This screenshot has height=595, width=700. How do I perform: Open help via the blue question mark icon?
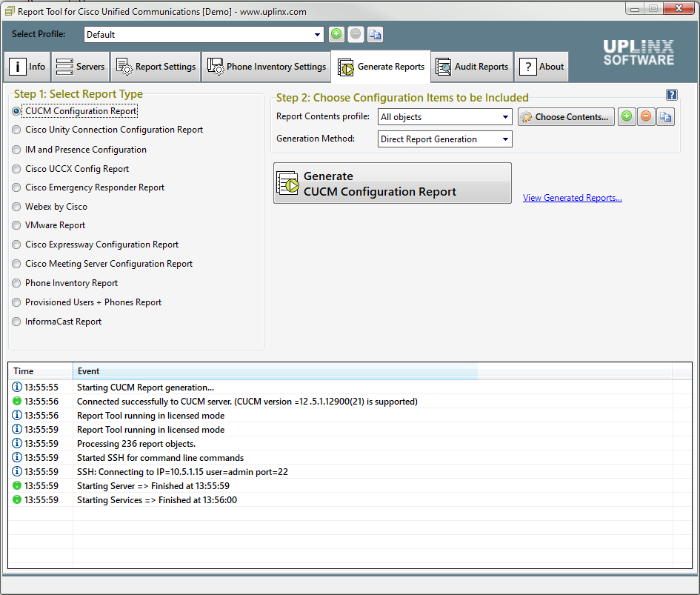(x=671, y=95)
